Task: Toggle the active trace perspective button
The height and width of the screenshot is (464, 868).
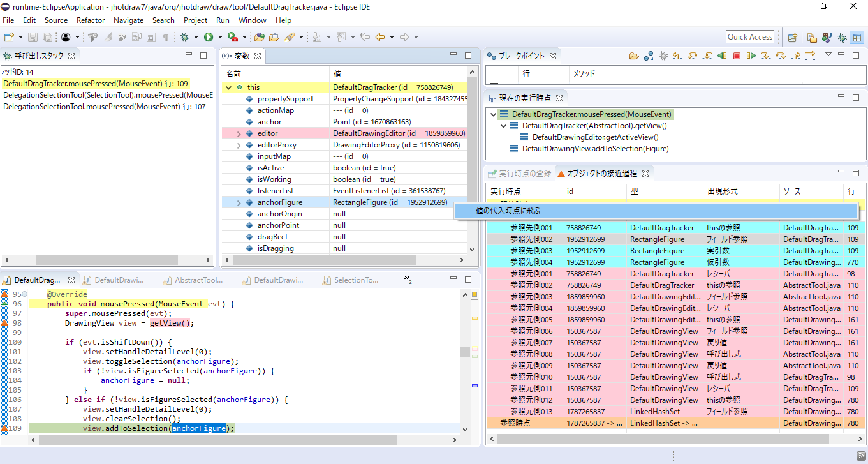Action: (x=857, y=38)
